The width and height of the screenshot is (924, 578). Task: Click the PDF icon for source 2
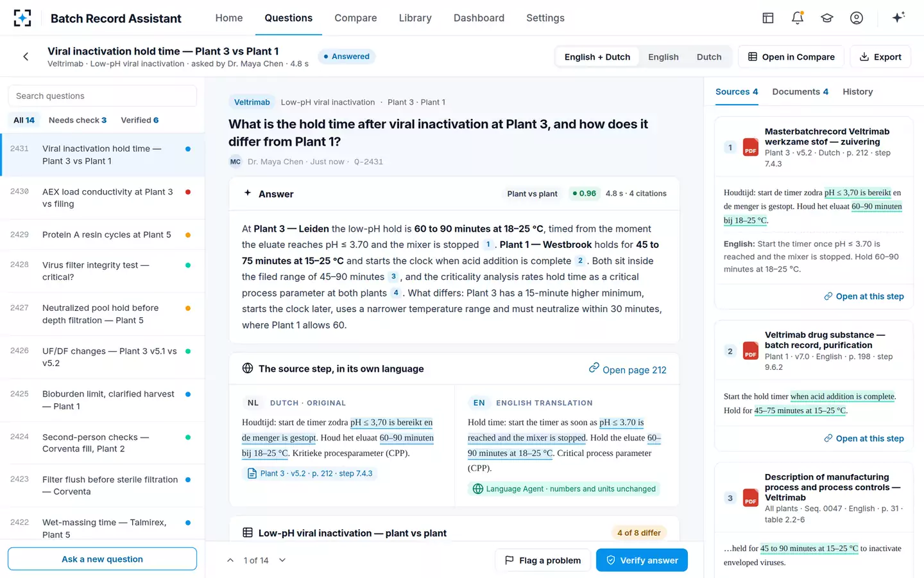click(751, 351)
